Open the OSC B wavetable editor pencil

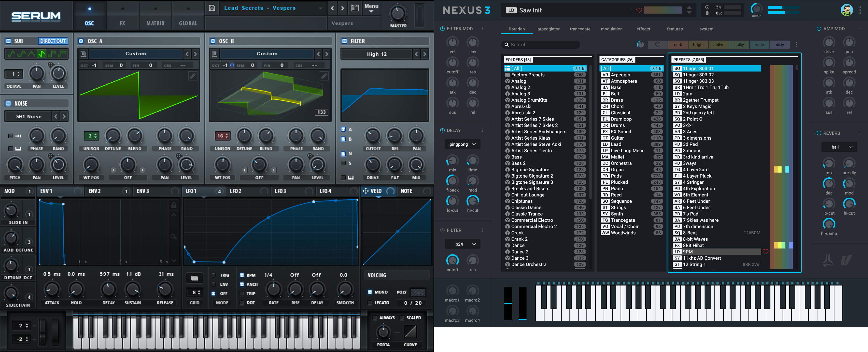(x=324, y=76)
